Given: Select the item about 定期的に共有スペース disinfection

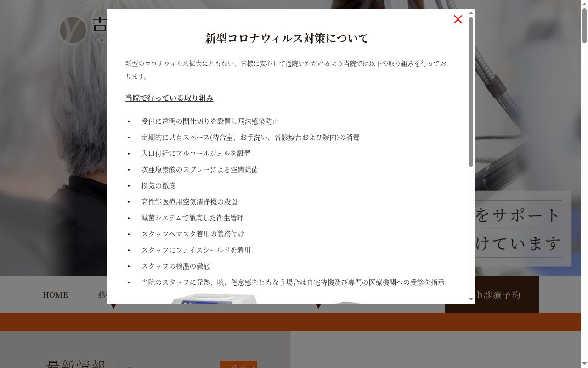Looking at the screenshot, I should [x=250, y=138].
